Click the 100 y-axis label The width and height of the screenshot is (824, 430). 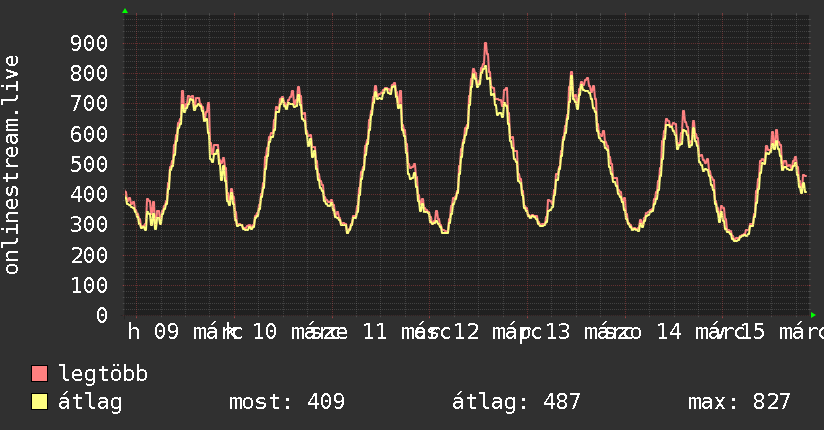[89, 285]
